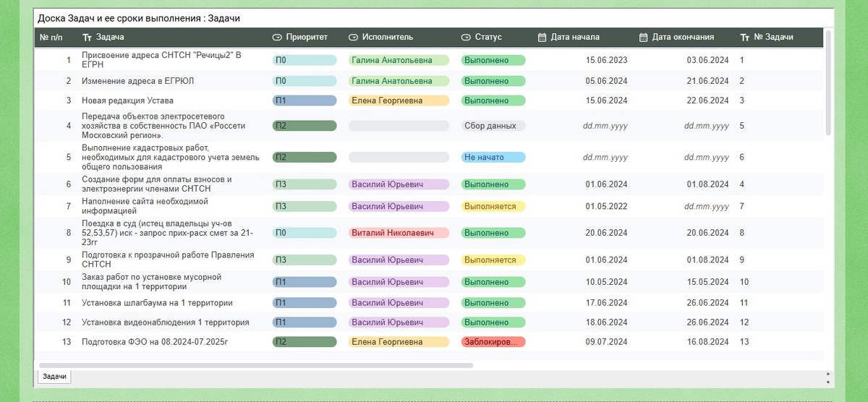Click board title 'Доска Задач и ее сроки выполнения'
The image size is (868, 402).
[x=119, y=18]
